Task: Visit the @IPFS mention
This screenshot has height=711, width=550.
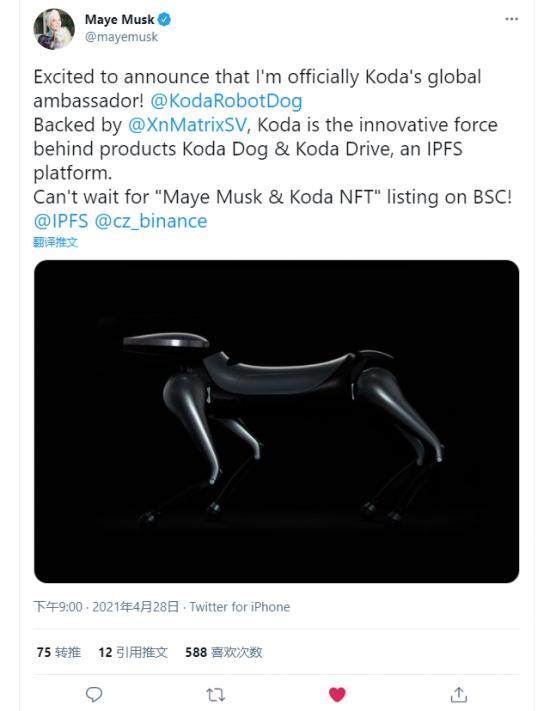Action: point(61,221)
